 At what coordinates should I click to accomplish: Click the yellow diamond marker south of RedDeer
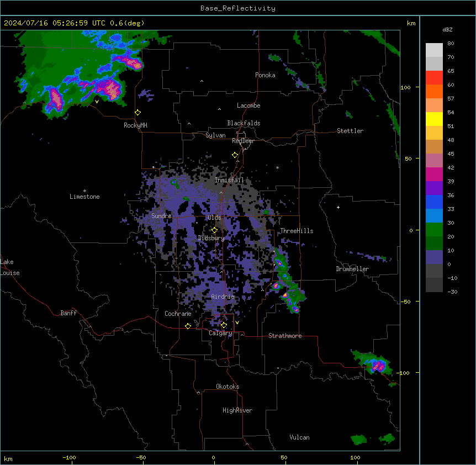(x=235, y=155)
